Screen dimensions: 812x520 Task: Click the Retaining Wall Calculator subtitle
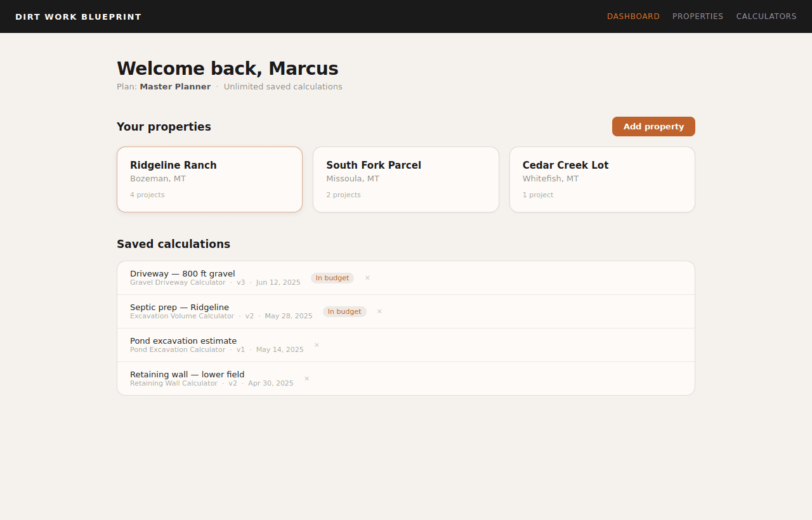[174, 383]
